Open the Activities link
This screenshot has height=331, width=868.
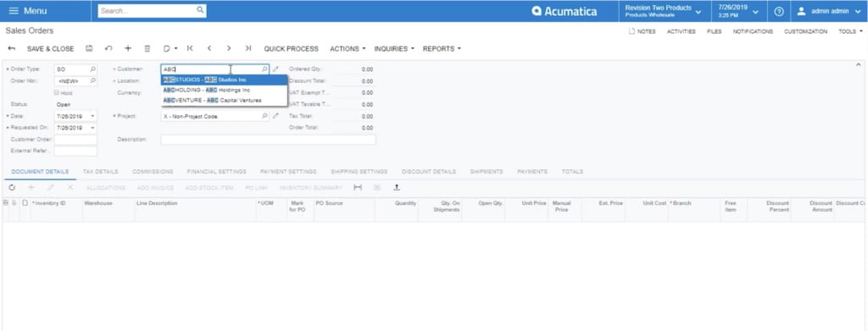(x=681, y=31)
